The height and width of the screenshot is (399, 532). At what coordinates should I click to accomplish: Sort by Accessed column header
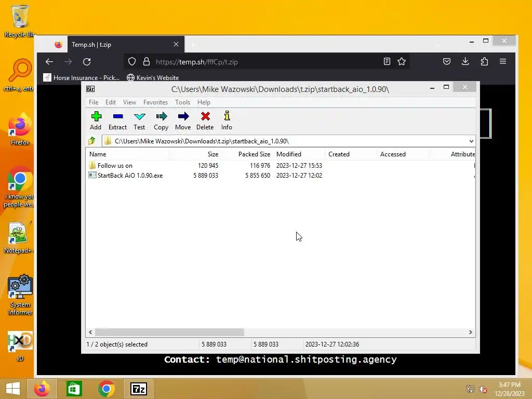[403, 154]
